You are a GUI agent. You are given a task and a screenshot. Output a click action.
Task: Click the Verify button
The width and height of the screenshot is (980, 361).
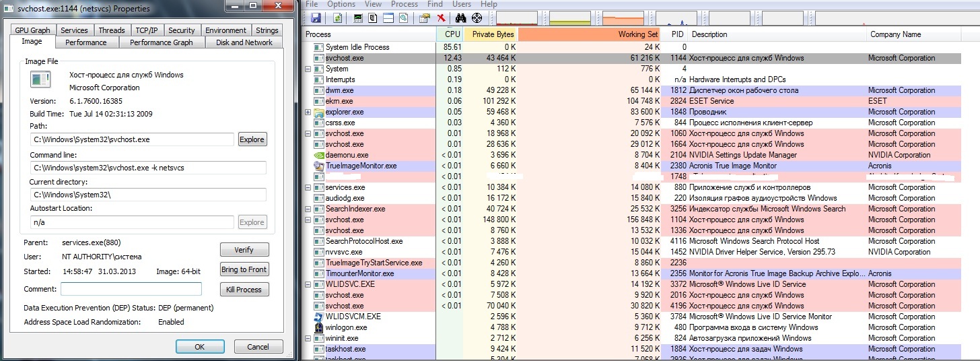pyautogui.click(x=244, y=250)
